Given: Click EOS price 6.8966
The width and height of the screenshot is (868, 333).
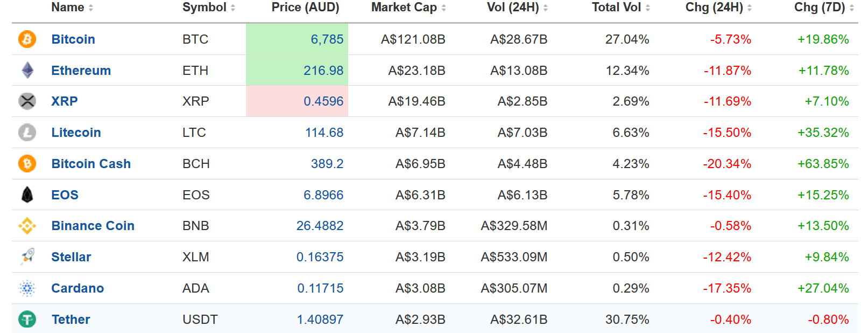Looking at the screenshot, I should tap(323, 195).
